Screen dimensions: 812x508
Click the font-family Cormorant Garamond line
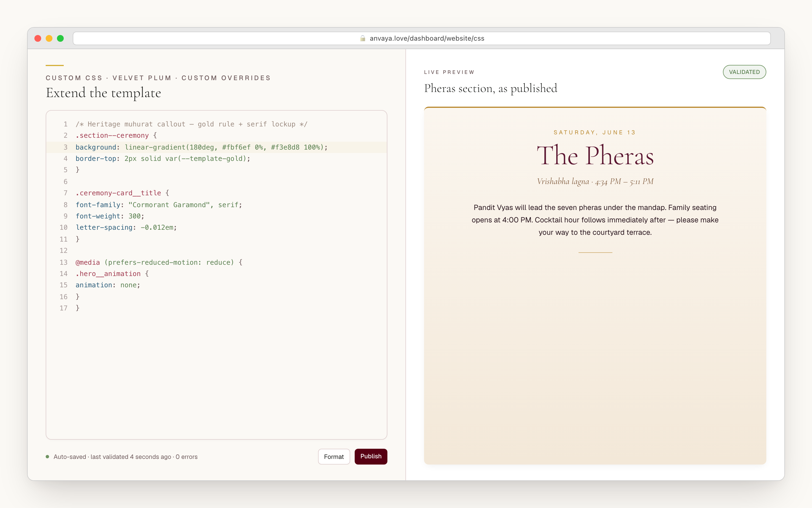click(x=159, y=205)
